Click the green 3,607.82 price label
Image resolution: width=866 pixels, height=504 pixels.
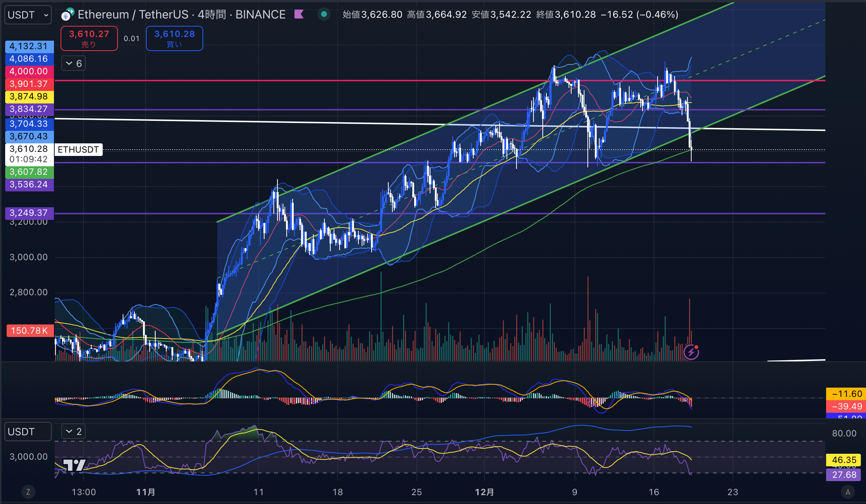click(29, 172)
